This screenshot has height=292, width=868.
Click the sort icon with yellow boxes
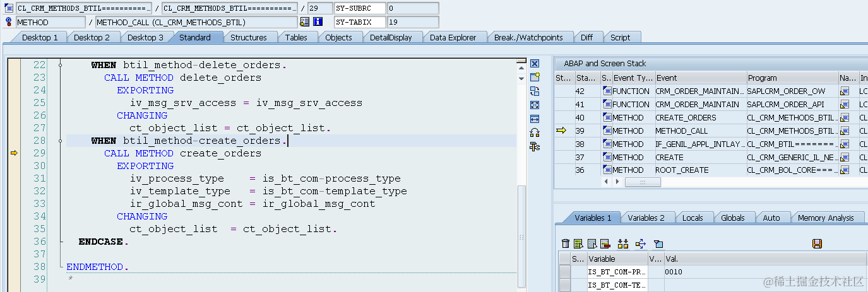click(623, 243)
